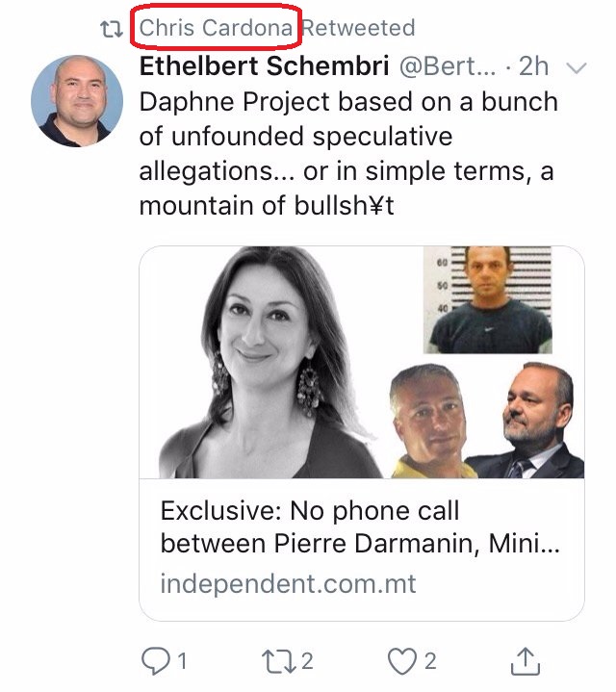Image resolution: width=616 pixels, height=692 pixels.
Task: Tap the share upload icon
Action: coord(523,659)
